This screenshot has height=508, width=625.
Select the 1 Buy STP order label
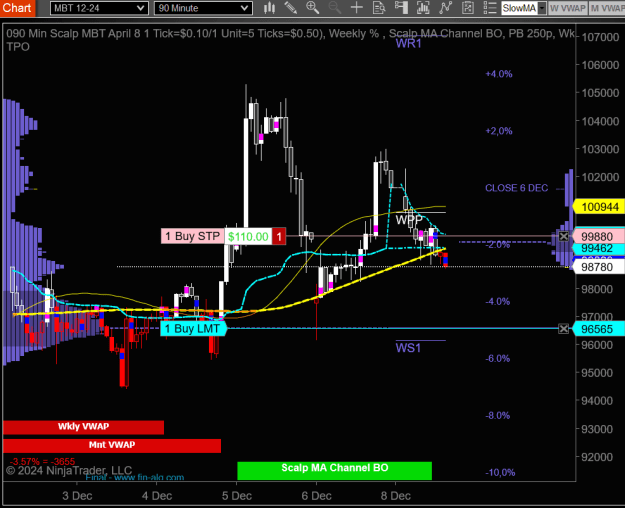pos(193,236)
